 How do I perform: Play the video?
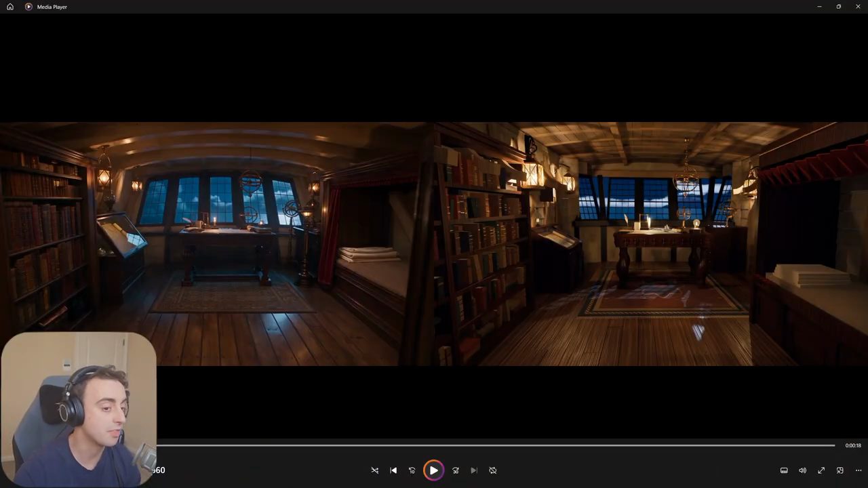(433, 470)
